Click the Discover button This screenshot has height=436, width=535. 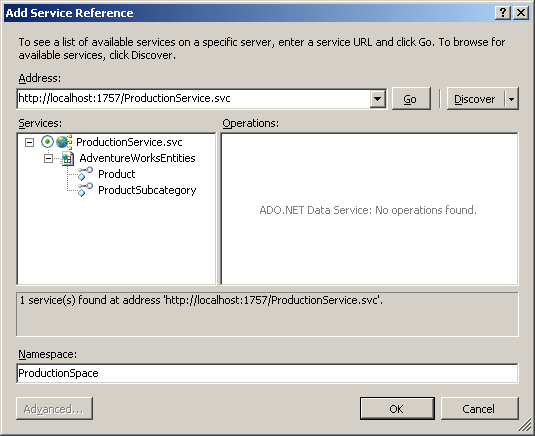click(475, 99)
